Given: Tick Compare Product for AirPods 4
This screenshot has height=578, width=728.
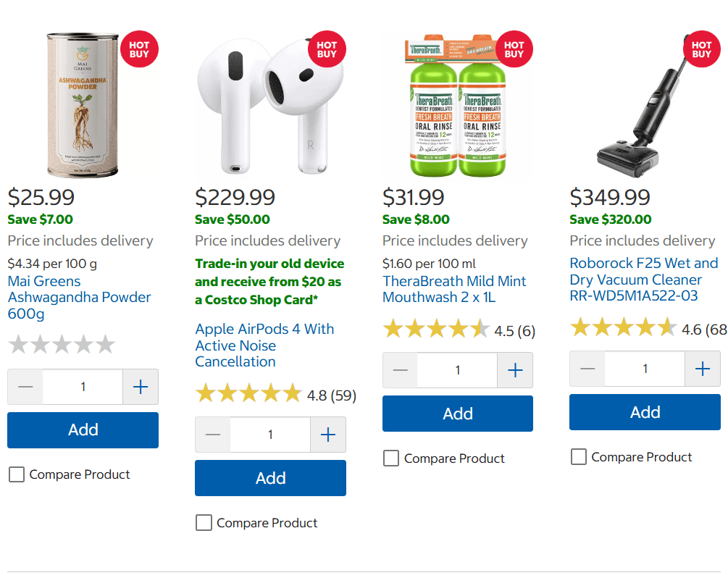Looking at the screenshot, I should tap(204, 523).
